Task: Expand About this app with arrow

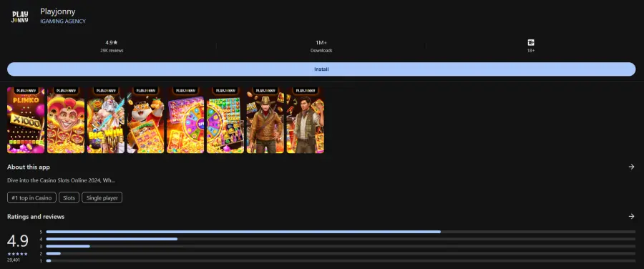Action: tap(631, 167)
